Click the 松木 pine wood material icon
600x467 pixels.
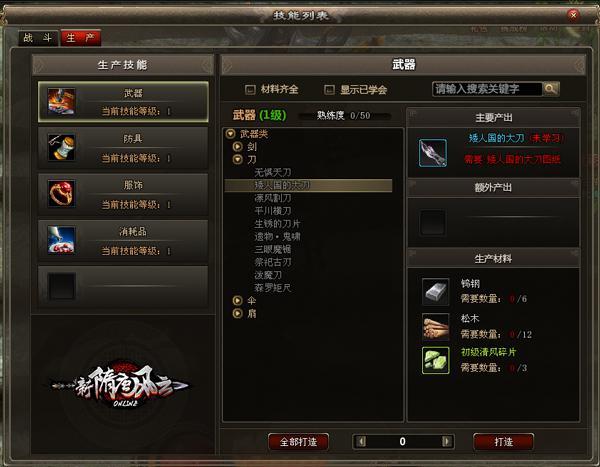click(435, 327)
